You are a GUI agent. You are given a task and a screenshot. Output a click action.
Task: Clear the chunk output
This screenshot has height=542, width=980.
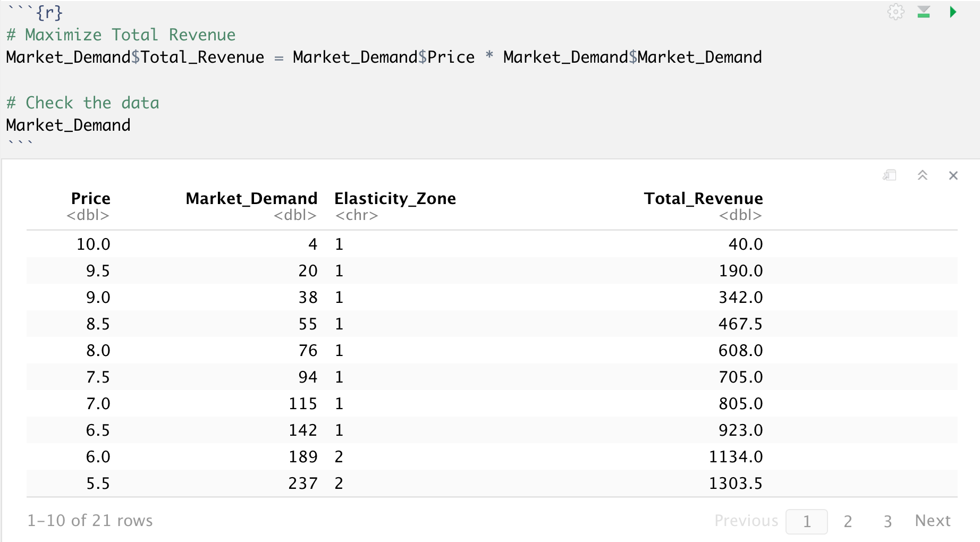pos(953,175)
